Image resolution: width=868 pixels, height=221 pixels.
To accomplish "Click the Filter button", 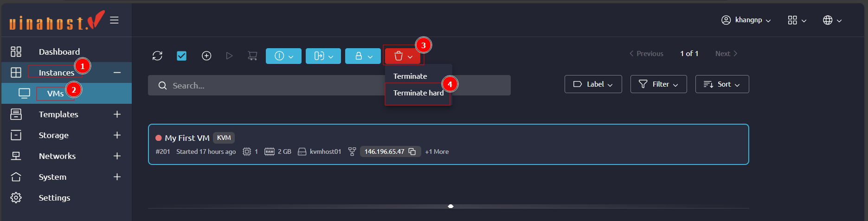I will point(658,84).
